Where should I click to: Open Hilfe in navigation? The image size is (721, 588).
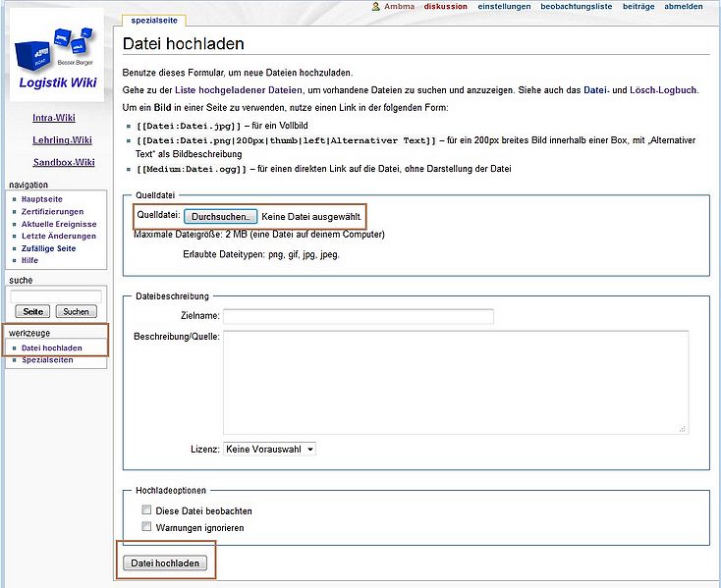tap(29, 260)
